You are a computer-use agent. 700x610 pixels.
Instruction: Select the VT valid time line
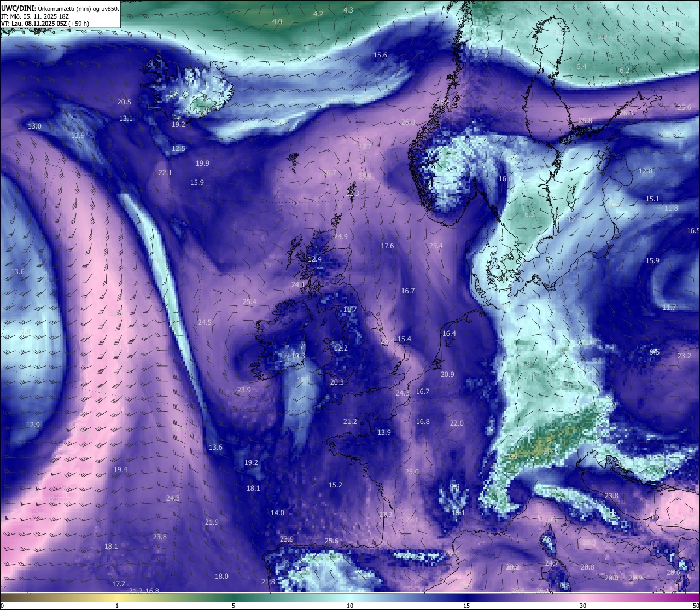coord(45,24)
